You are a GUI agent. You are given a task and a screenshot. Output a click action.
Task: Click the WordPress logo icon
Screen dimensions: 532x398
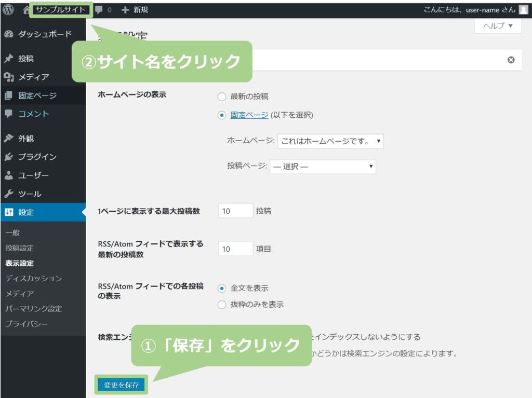coord(8,9)
